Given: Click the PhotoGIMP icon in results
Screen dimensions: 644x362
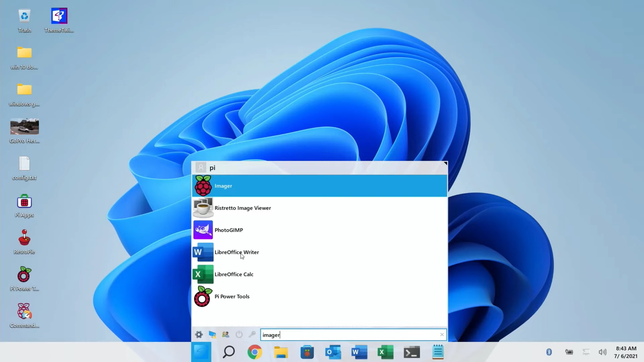Looking at the screenshot, I should click(203, 230).
